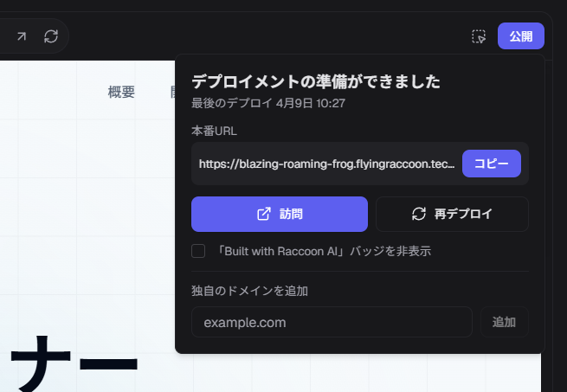Activate the dashed element selector icon
Image resolution: width=567 pixels, height=392 pixels.
coord(479,36)
